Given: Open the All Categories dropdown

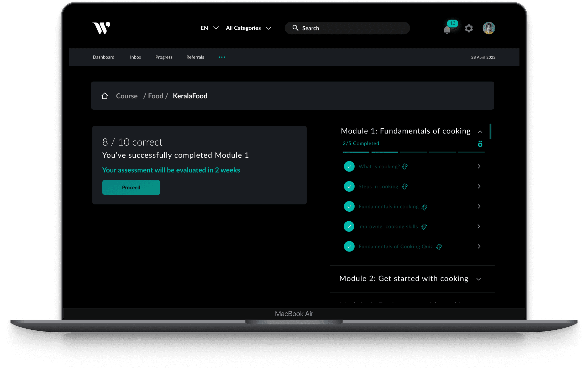Looking at the screenshot, I should coord(248,28).
